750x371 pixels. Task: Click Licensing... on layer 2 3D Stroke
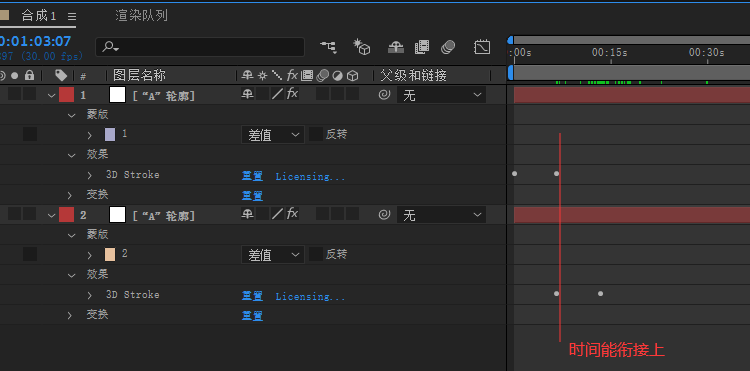click(x=310, y=296)
